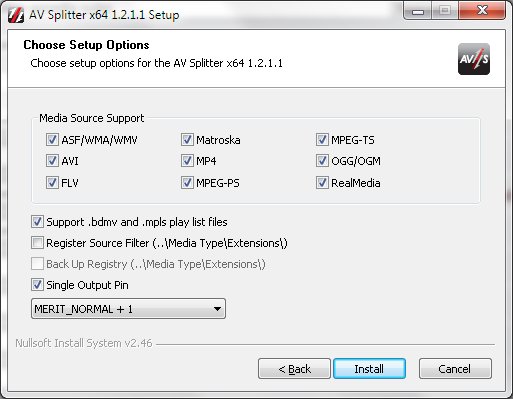Uncheck the RealMedia checkbox
This screenshot has height=399, width=513.
coord(322,183)
